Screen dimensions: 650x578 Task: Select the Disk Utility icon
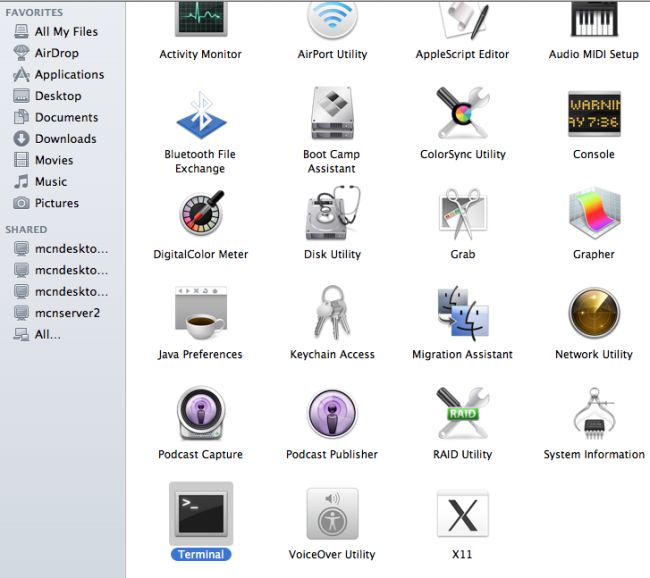(x=333, y=213)
